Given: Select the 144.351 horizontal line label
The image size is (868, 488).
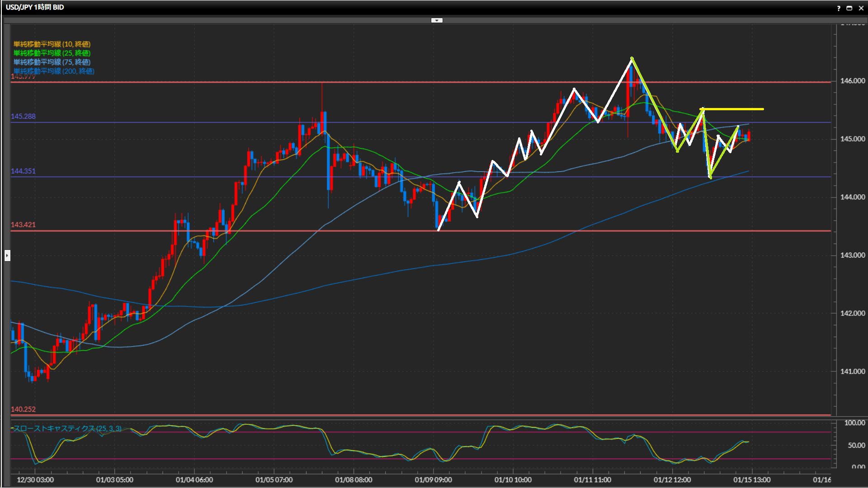Looking at the screenshot, I should coord(23,171).
